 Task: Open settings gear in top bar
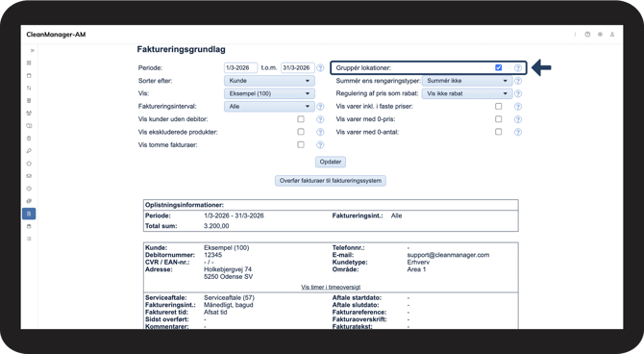pos(600,35)
